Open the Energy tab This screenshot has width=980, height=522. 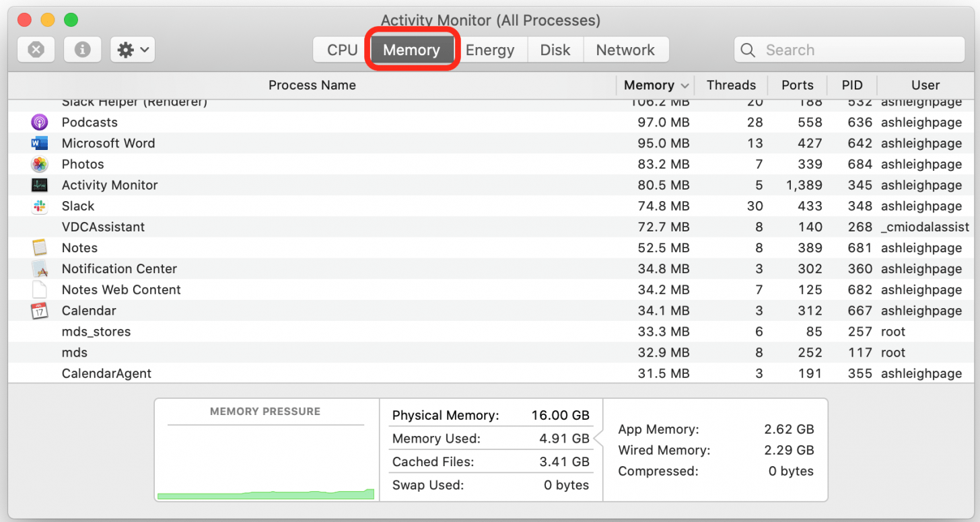[489, 50]
